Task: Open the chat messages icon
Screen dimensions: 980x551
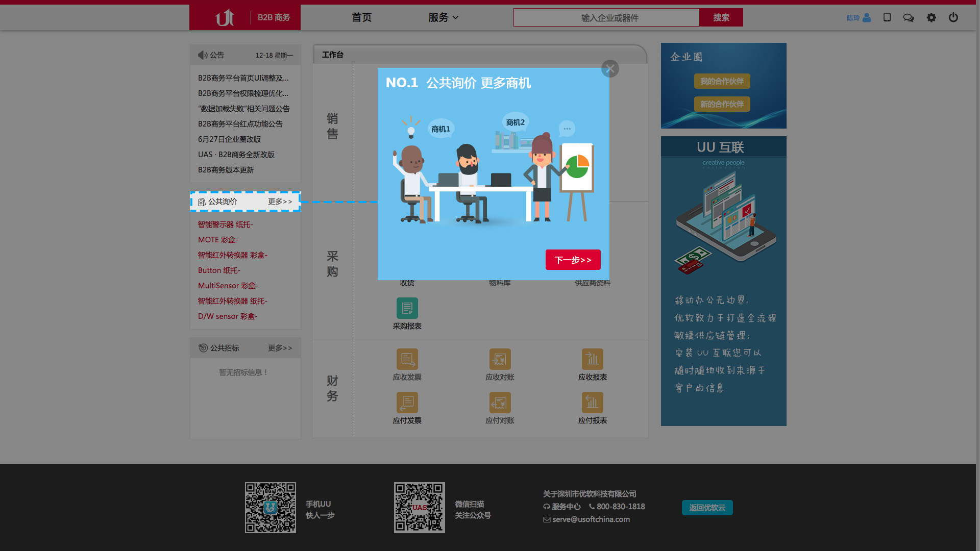Action: (908, 17)
